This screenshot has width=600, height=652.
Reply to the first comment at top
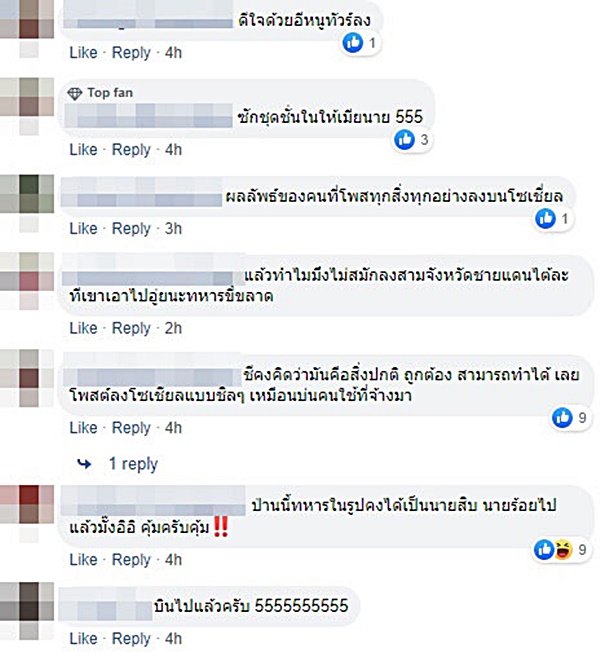pos(131,53)
